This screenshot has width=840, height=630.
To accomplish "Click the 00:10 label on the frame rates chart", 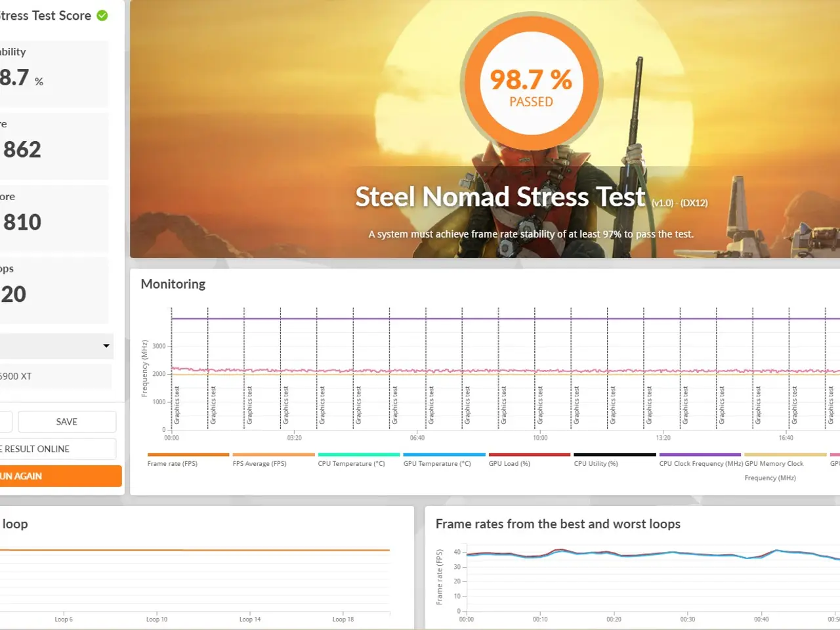I will [540, 619].
